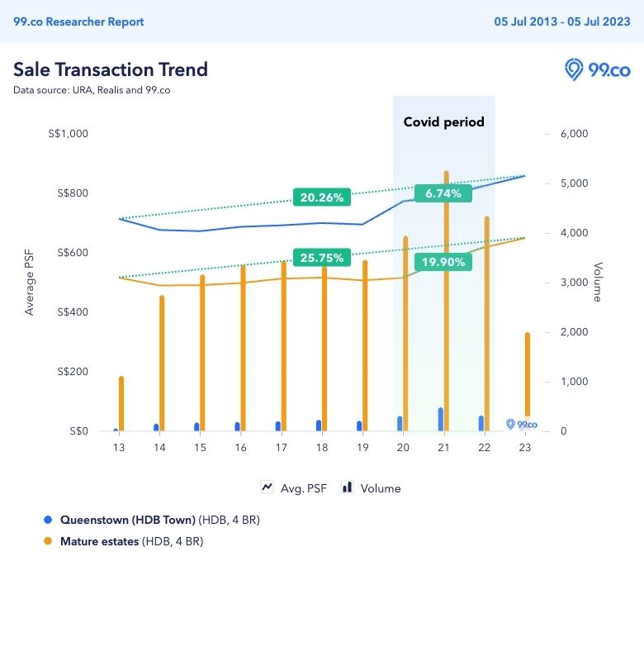This screenshot has height=661, width=644.
Task: Click the S$600 y-axis label
Action: tap(73, 253)
